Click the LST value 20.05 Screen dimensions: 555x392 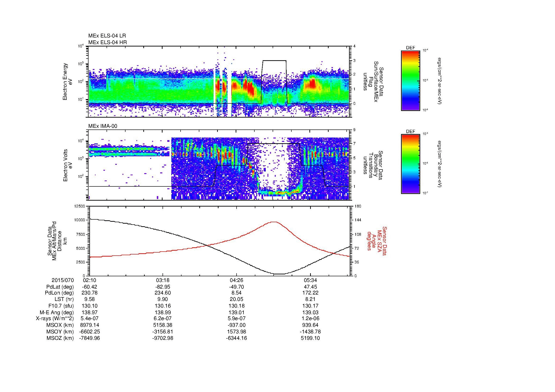tap(236, 300)
